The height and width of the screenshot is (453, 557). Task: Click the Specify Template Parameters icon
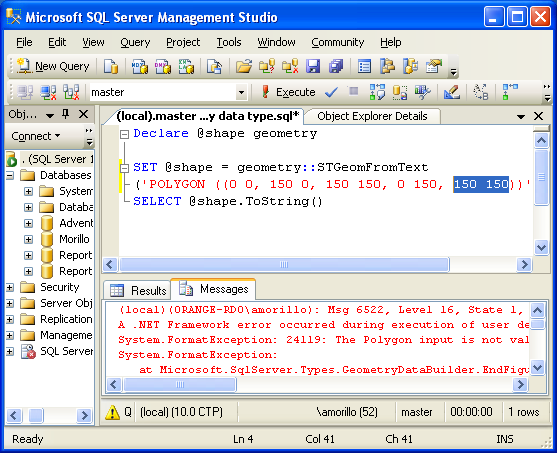pyautogui.click(x=481, y=92)
